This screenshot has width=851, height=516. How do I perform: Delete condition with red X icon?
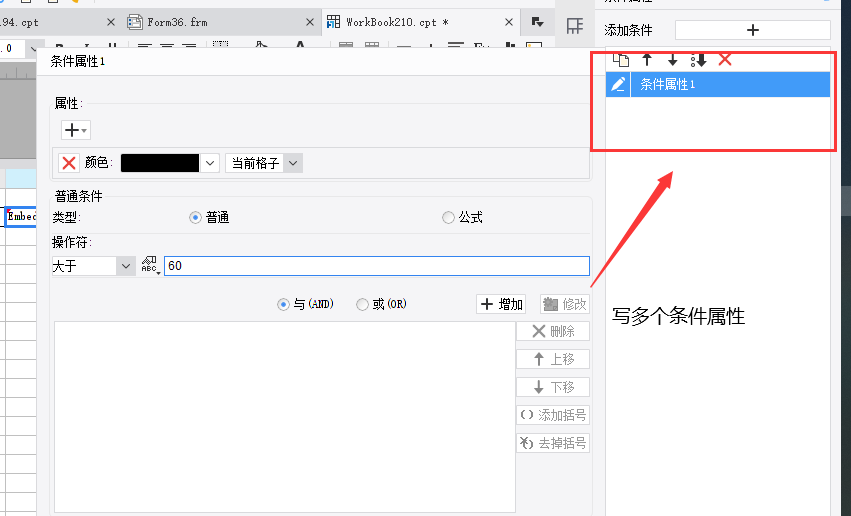(725, 59)
